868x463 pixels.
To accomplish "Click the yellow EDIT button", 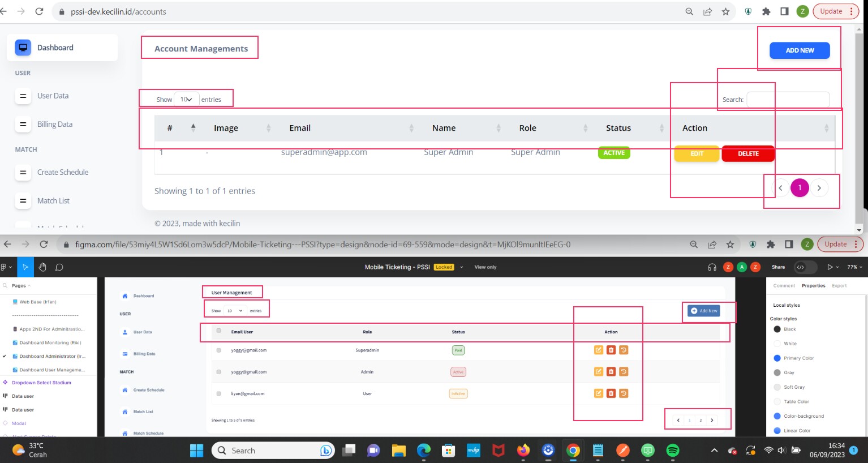I will [697, 153].
